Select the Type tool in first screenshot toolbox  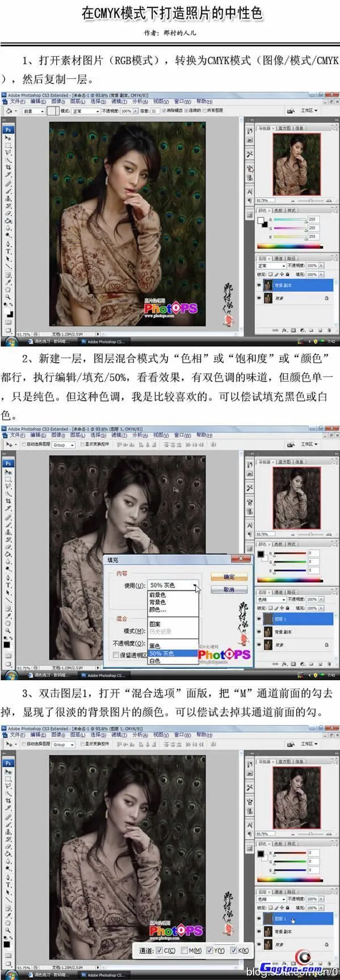[8, 251]
